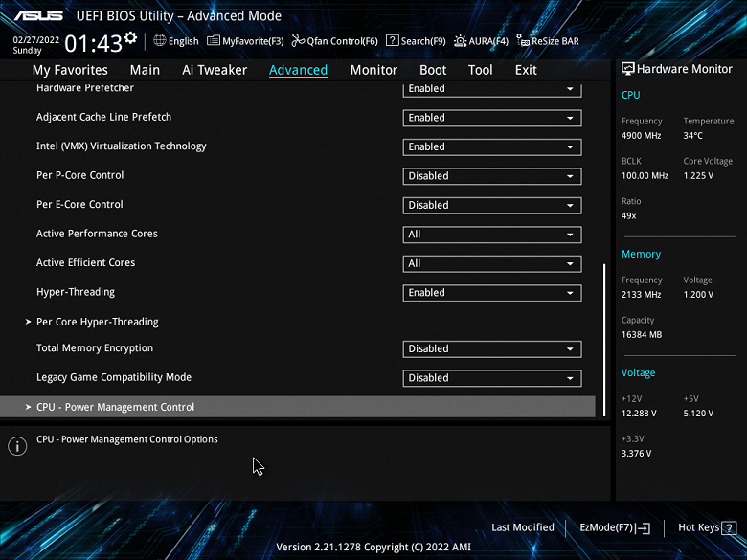747x560 pixels.
Task: Click the Qfan Control(F6) label
Action: point(342,41)
